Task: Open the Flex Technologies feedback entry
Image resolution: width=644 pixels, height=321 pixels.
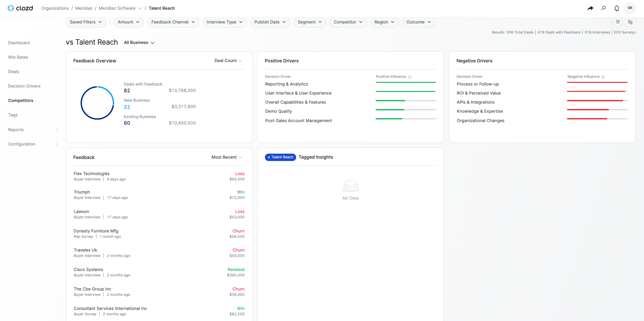Action: tap(159, 176)
